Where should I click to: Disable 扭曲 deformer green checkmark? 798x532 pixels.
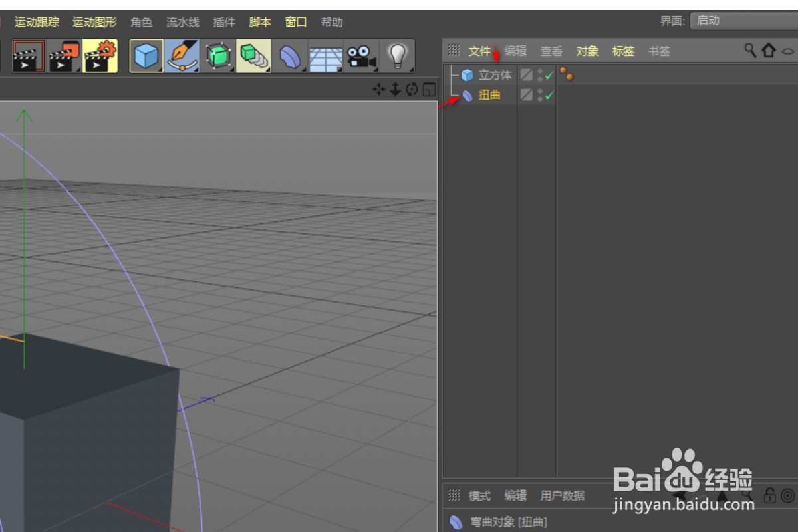[x=549, y=96]
